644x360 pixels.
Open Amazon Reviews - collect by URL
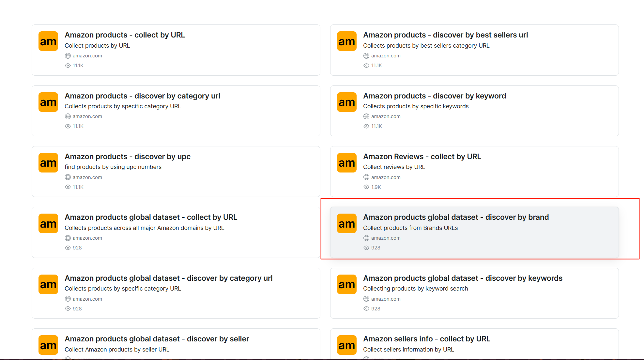click(422, 157)
